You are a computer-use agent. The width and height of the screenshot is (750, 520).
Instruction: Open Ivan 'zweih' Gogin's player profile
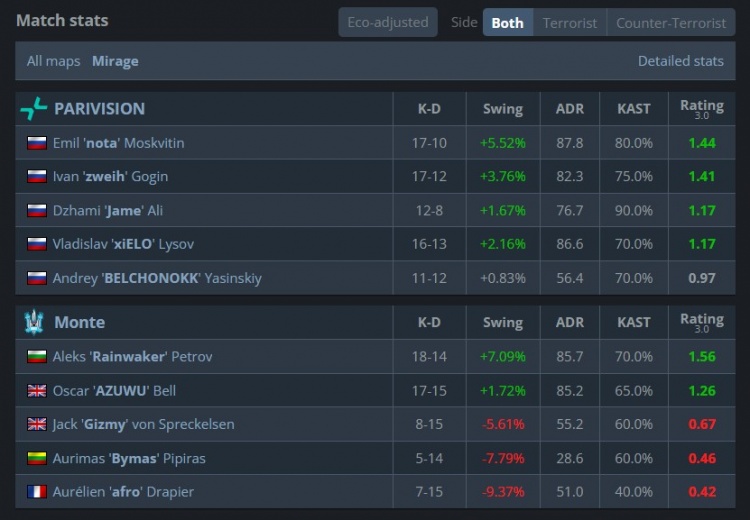click(x=110, y=177)
